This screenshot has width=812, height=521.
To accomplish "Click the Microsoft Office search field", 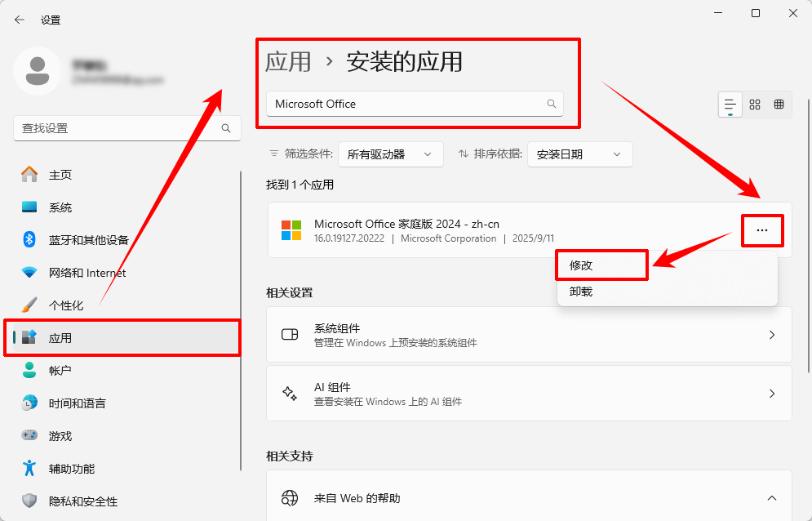I will click(415, 104).
